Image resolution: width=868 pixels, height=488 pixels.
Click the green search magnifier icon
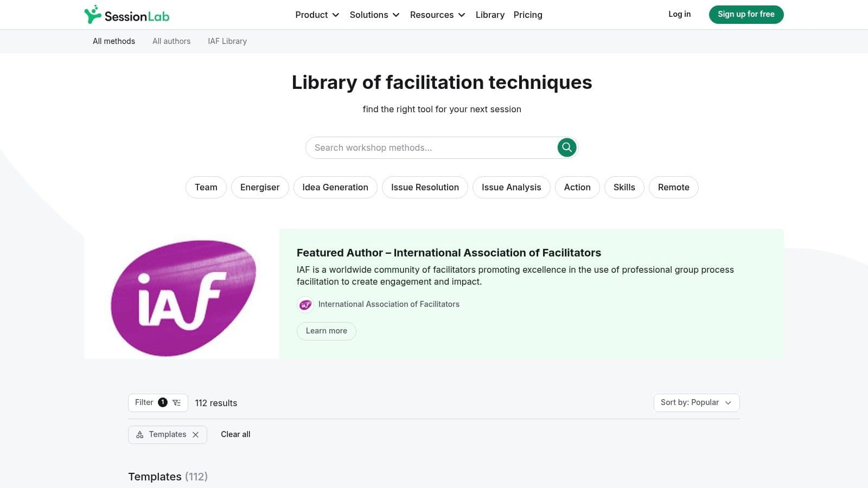[x=566, y=147]
